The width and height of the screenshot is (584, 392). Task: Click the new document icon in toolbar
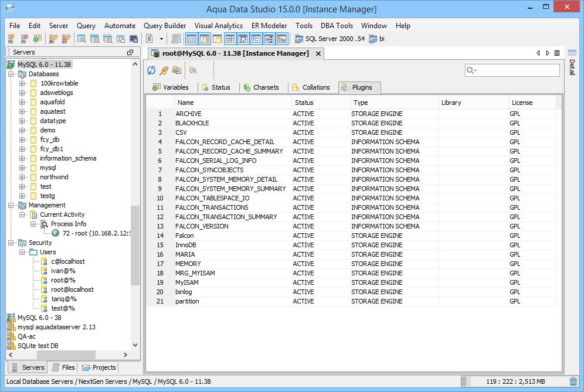coord(150,39)
